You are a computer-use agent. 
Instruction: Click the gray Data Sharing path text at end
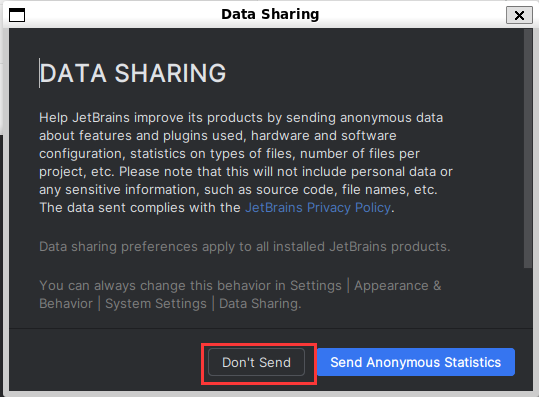click(x=260, y=304)
